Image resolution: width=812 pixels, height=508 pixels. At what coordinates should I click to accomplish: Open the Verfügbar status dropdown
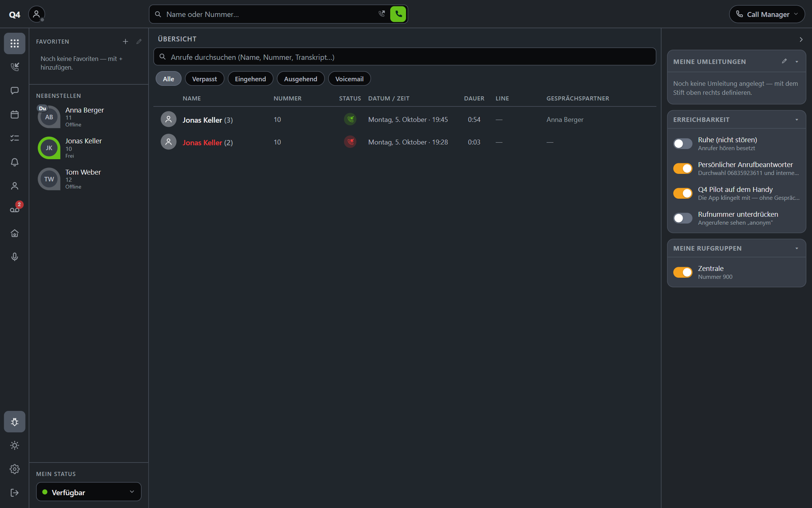pyautogui.click(x=89, y=492)
